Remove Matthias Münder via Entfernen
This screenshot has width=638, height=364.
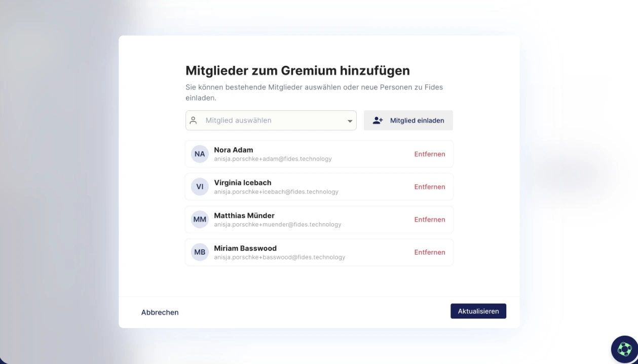[429, 220]
